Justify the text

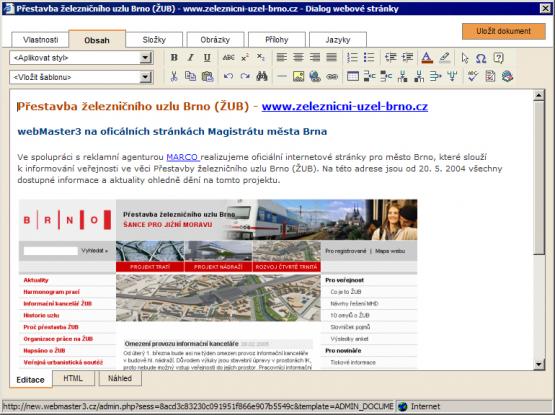pyautogui.click(x=331, y=57)
